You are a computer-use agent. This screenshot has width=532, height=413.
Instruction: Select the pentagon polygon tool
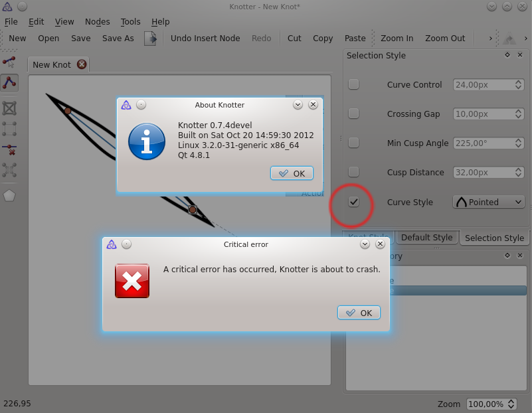(x=9, y=196)
